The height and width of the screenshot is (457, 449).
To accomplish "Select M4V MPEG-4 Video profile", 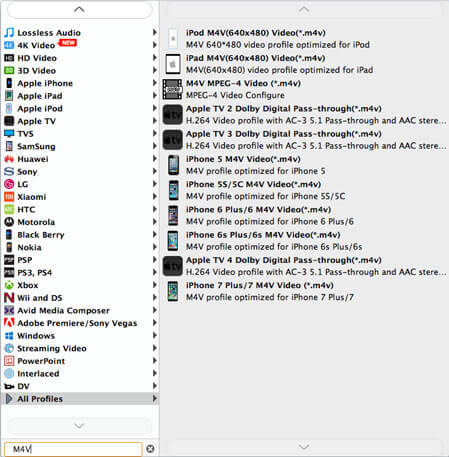I will click(x=305, y=89).
